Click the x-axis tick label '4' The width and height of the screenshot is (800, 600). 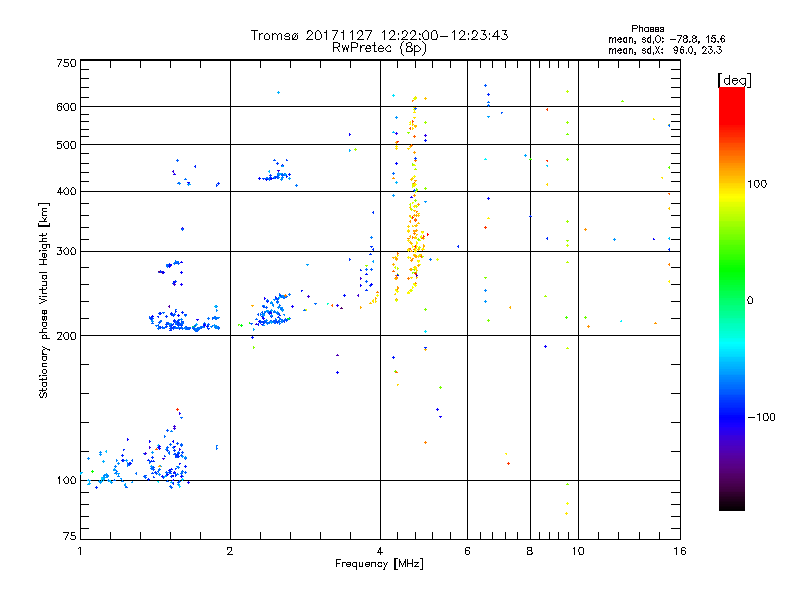(x=380, y=551)
